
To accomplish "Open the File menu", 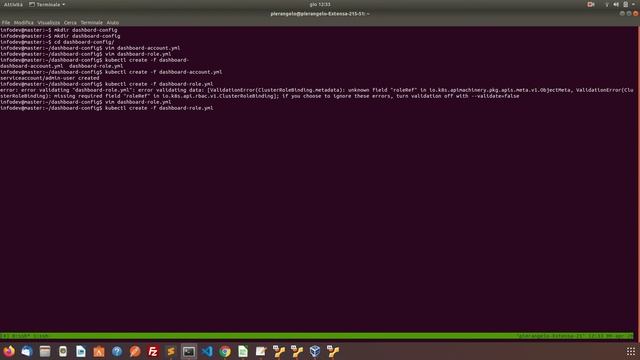I will click(6, 22).
